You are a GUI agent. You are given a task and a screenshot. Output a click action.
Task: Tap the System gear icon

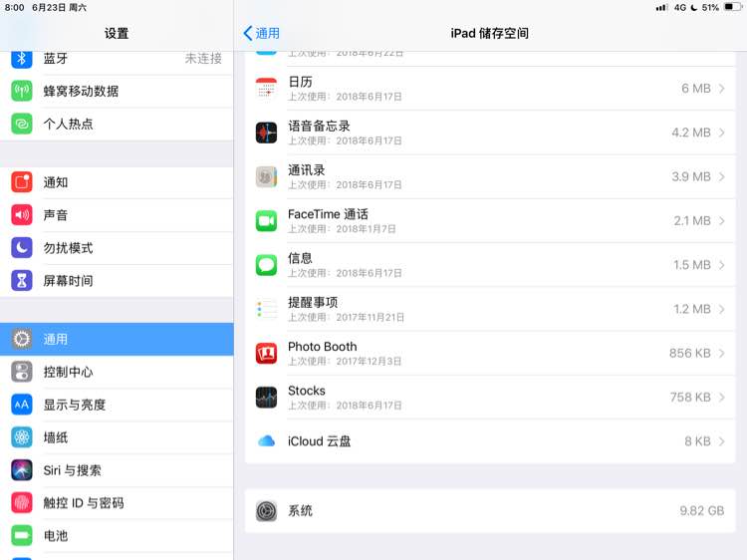(266, 511)
